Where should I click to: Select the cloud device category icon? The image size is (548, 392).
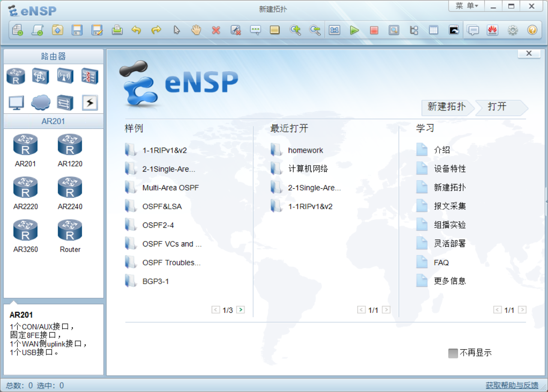[40, 103]
